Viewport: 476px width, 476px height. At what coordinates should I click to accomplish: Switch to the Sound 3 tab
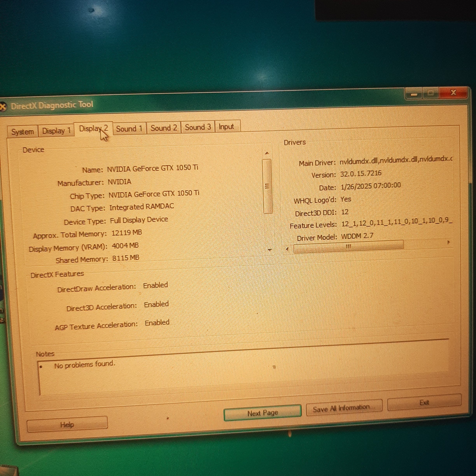point(198,127)
